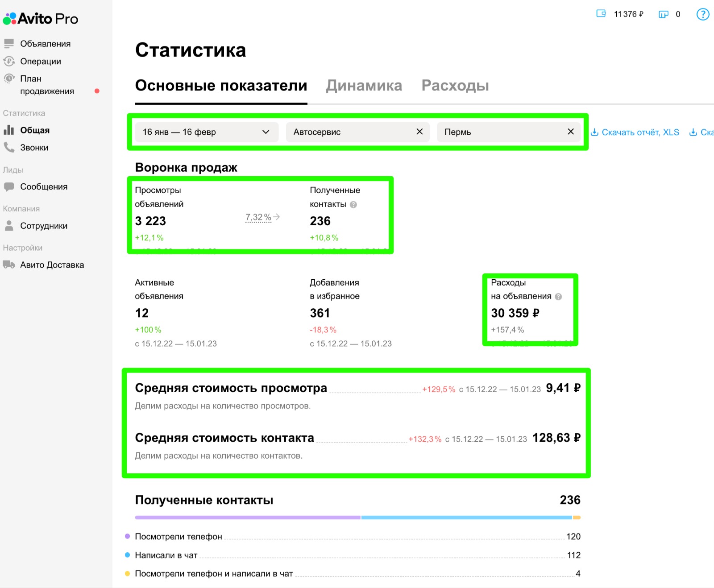Viewport: 714px width, 588px height.
Task: Click the 3 223 views value
Action: [x=150, y=221]
